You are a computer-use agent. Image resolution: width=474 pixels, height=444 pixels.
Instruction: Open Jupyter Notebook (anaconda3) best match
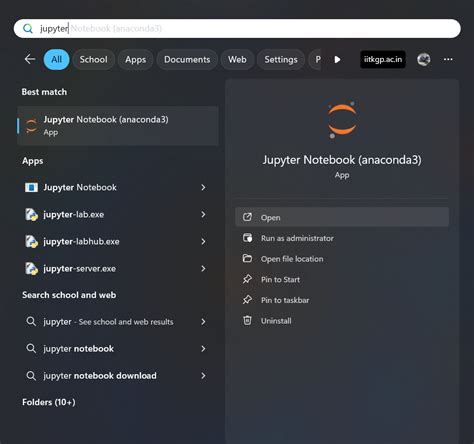[118, 126]
